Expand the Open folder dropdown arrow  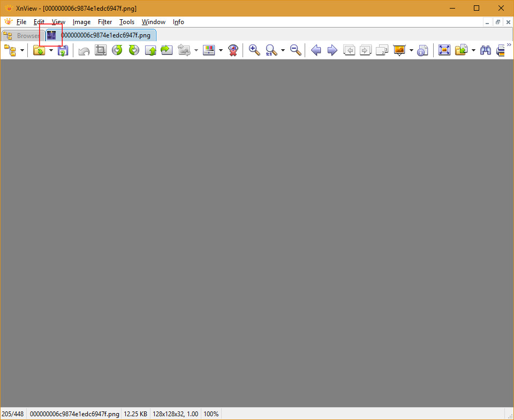51,50
